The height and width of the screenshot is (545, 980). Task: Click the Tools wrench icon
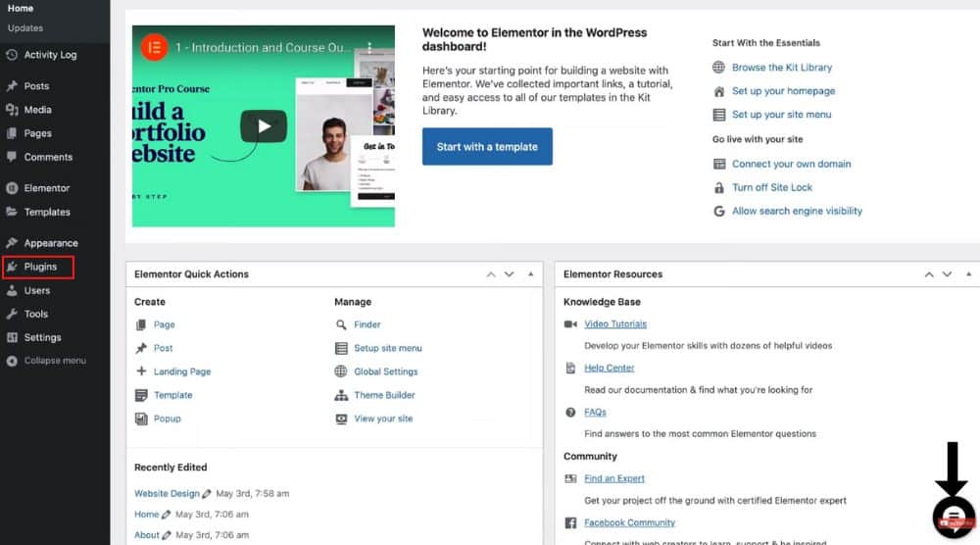tap(11, 314)
